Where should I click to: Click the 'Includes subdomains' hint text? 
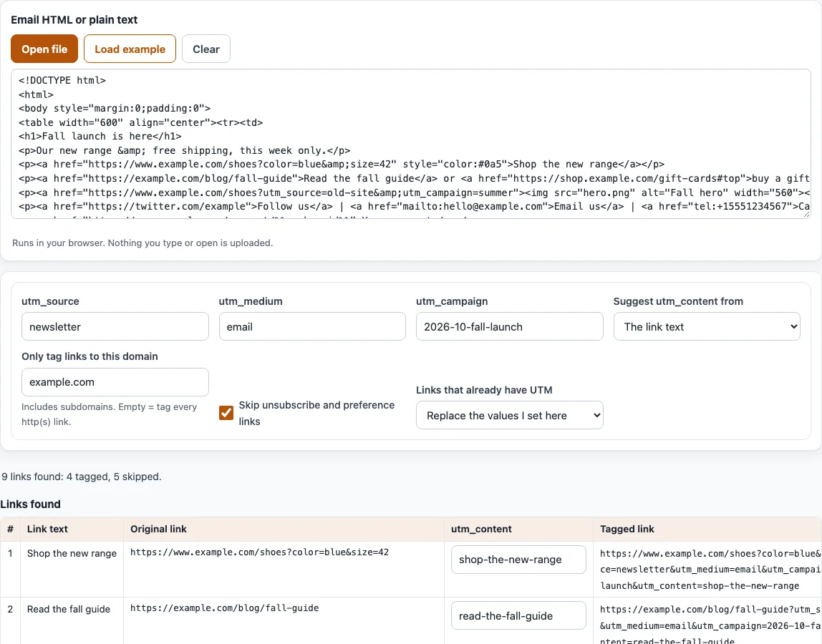click(109, 414)
